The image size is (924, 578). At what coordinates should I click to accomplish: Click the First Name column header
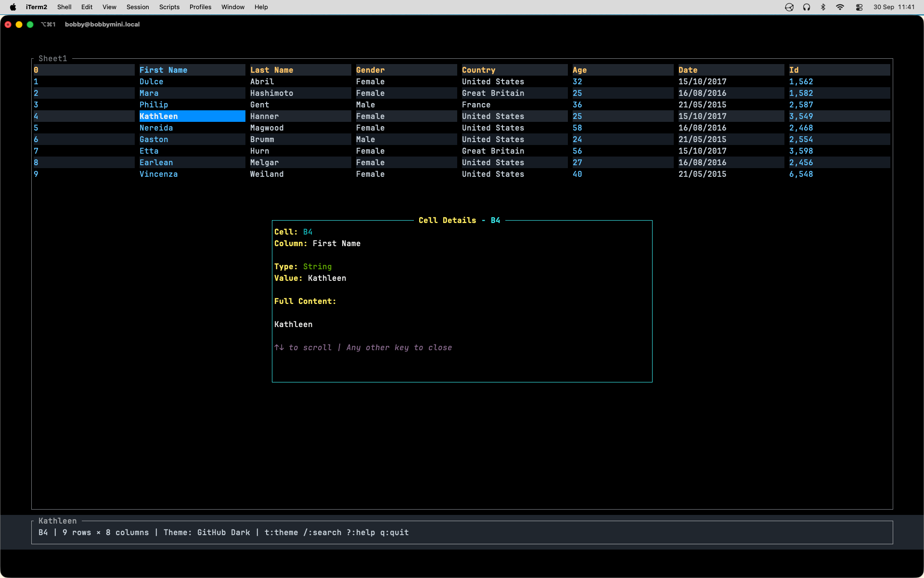[x=164, y=70]
